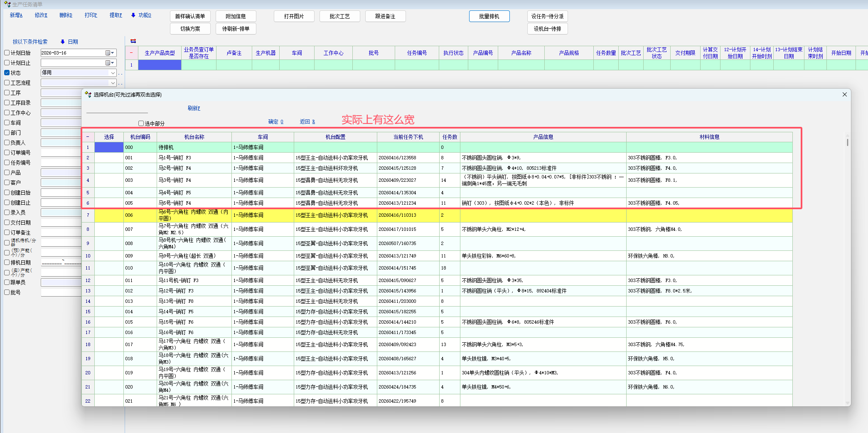Screen dimensions: 868x433
Task: Expand the 工艺流程 dropdown list
Action: [113, 83]
